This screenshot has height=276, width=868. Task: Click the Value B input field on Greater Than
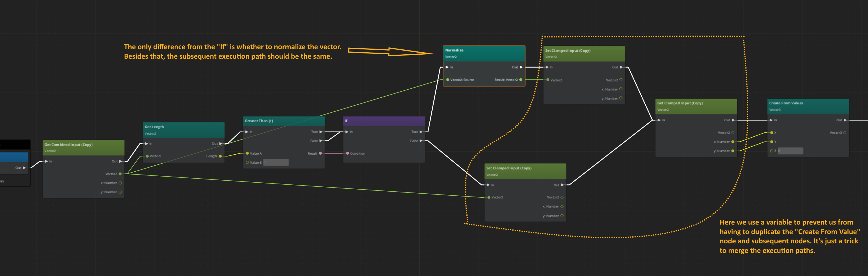276,162
